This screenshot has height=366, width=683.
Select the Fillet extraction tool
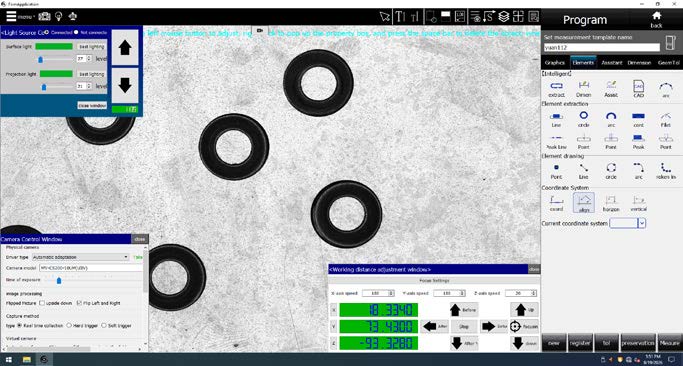(666, 119)
